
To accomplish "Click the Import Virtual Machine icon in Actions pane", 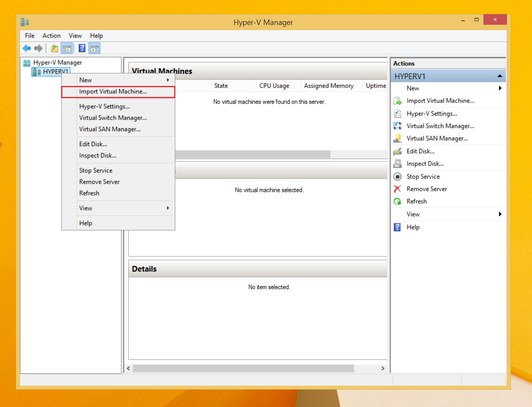I will pos(397,101).
